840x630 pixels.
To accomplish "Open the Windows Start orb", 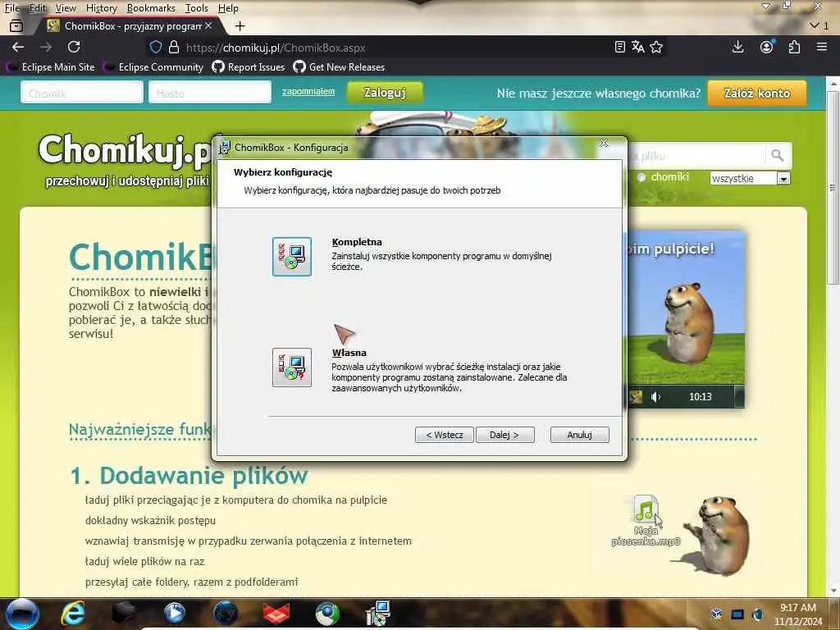I will [22, 613].
